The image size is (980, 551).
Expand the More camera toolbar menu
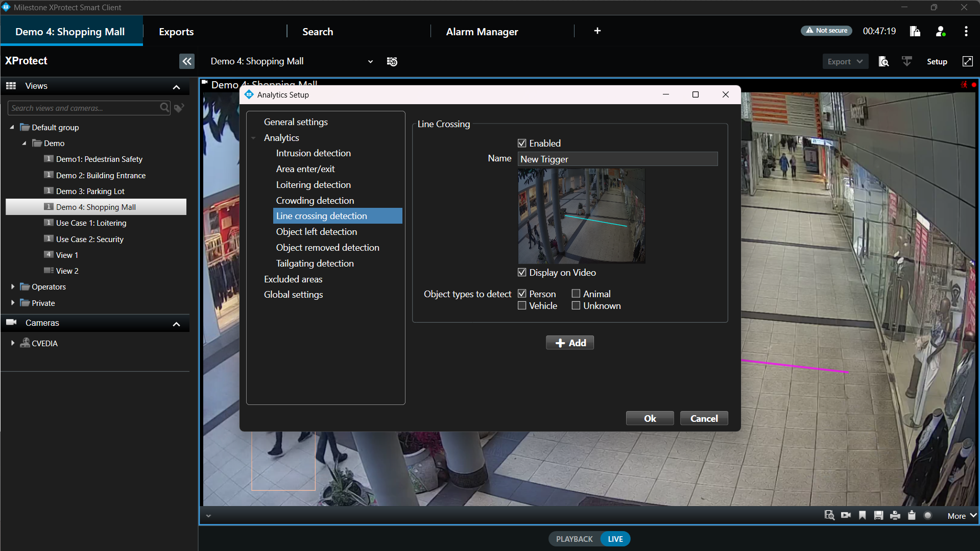tap(962, 516)
